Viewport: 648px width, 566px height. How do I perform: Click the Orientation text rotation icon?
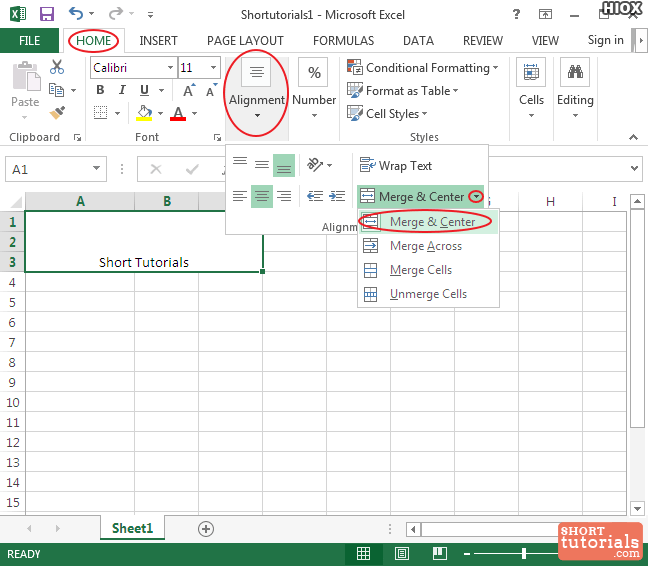[315, 165]
